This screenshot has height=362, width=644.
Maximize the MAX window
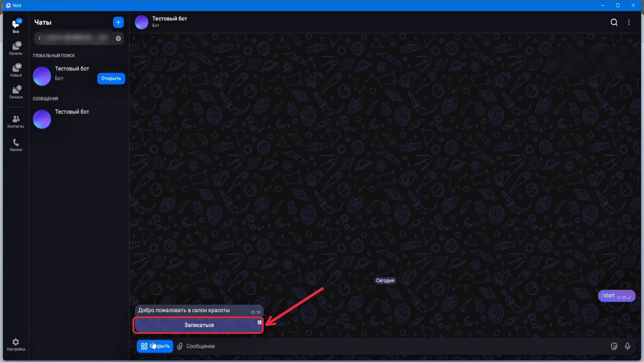(618, 5)
